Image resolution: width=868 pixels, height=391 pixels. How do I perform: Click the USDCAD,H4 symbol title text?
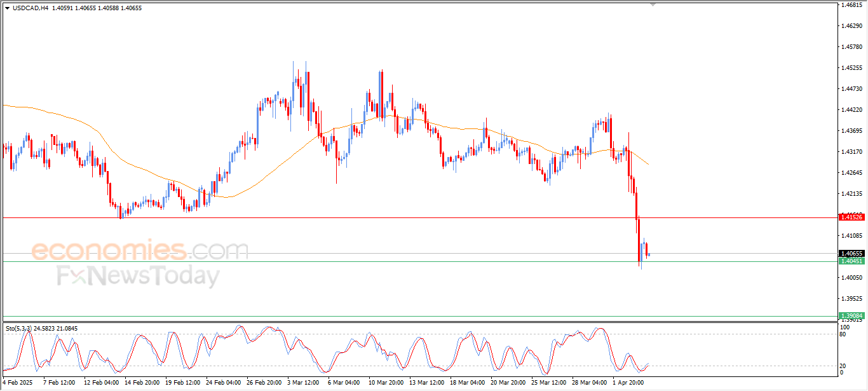click(x=31, y=8)
